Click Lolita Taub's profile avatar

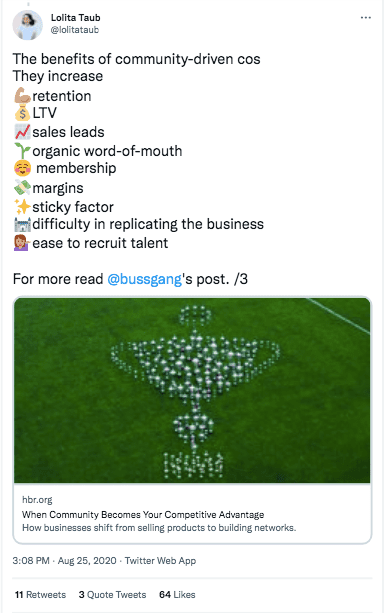click(27, 25)
